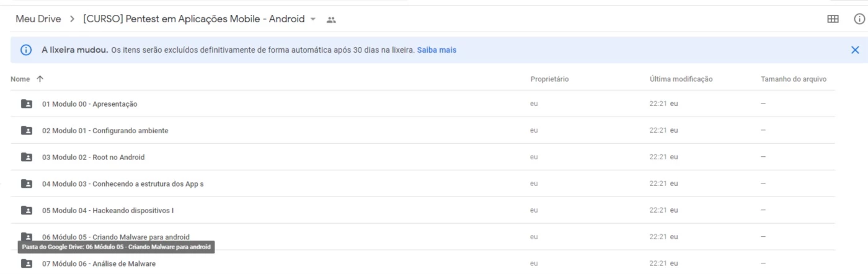
Task: Select 01 Modulo 00 - Apresentação folder
Action: click(x=422, y=104)
